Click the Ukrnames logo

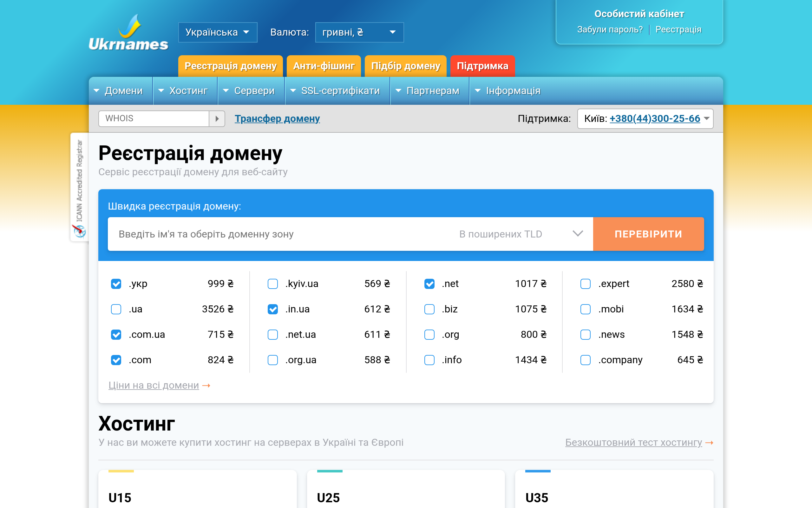[128, 33]
